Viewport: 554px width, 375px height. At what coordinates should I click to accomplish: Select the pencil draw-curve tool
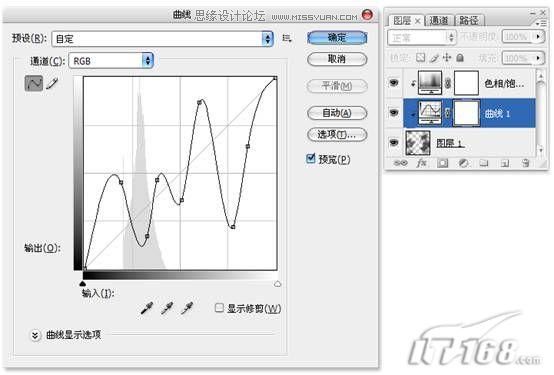[x=52, y=83]
